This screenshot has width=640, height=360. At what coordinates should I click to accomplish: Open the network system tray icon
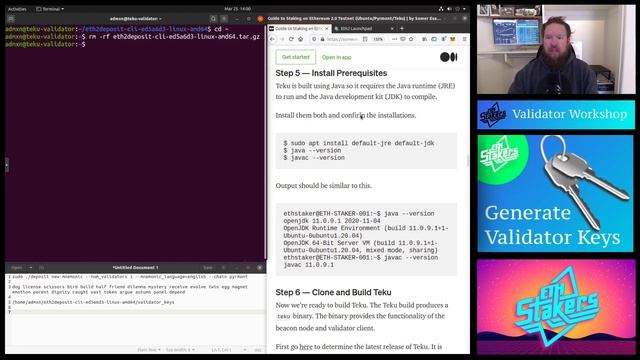coord(441,9)
